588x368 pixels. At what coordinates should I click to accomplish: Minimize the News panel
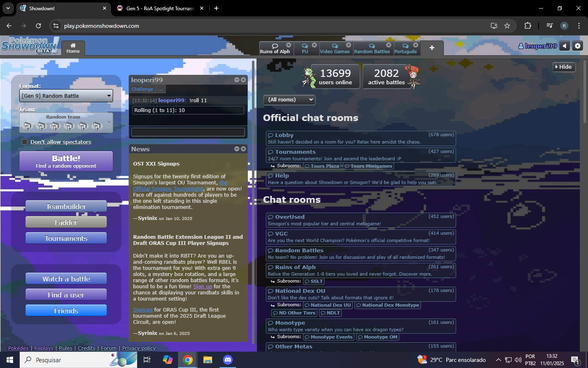point(237,149)
